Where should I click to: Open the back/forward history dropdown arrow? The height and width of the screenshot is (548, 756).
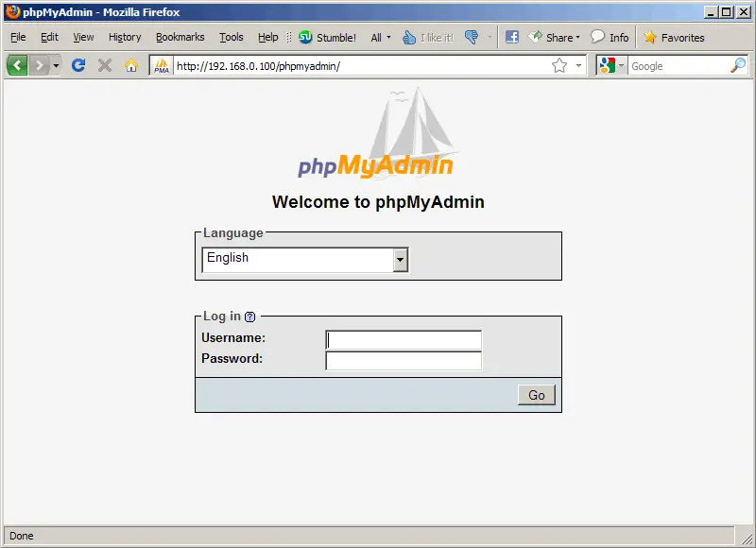56,65
